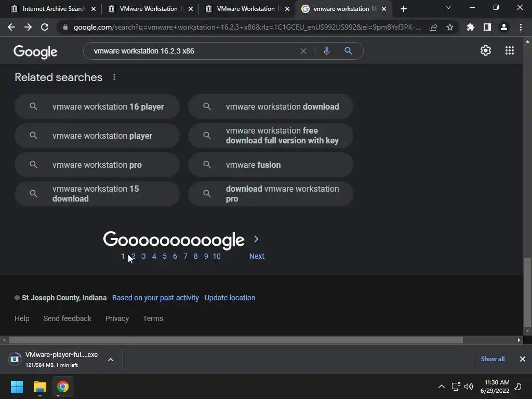Jump to results page 10
This screenshot has height=399, width=532.
pyautogui.click(x=217, y=256)
